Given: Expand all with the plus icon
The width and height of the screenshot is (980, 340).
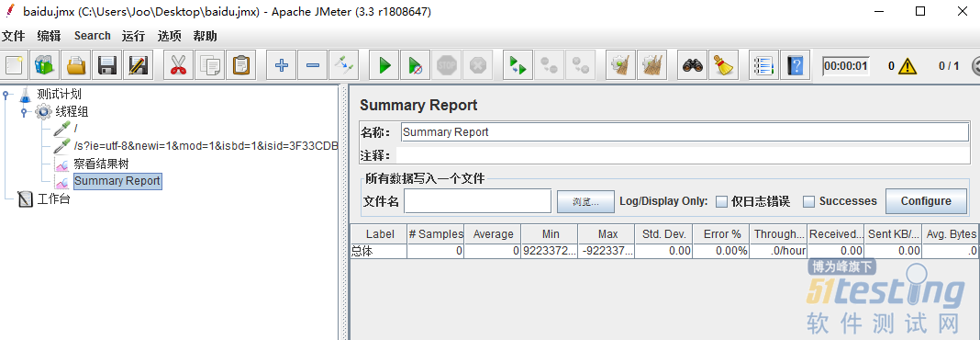Looking at the screenshot, I should click(x=282, y=65).
